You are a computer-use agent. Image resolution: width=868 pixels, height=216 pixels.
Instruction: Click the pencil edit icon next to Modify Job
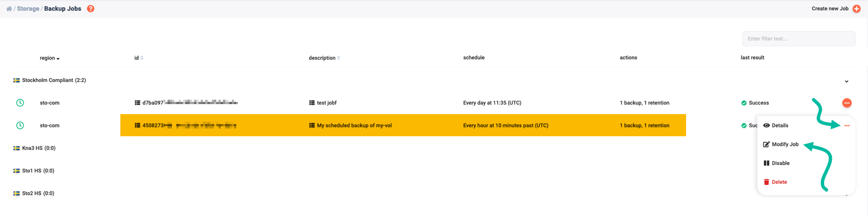tap(767, 145)
